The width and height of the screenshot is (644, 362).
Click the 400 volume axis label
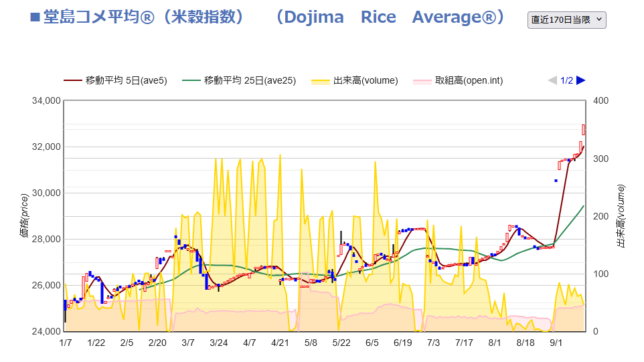(x=601, y=100)
